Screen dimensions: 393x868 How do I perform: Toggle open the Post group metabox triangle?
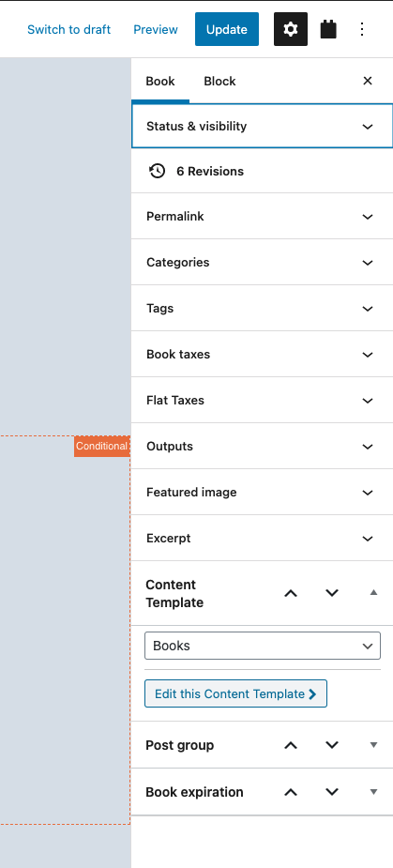pyautogui.click(x=373, y=745)
